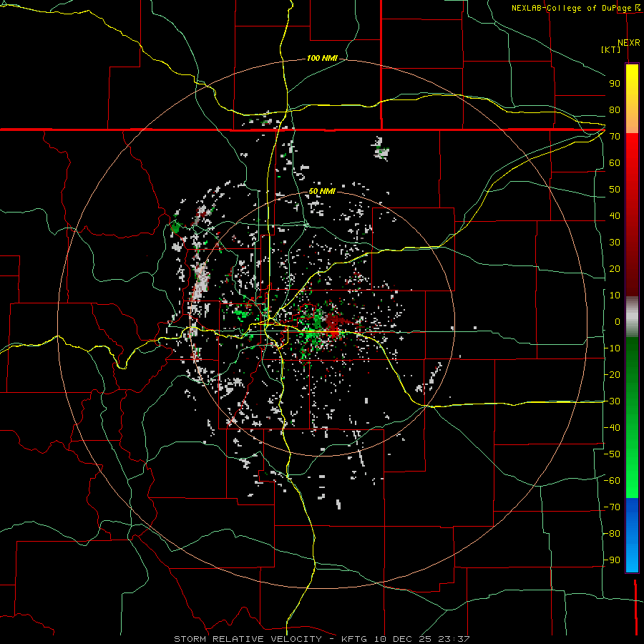Click the -80 value on velocity scale
The image size is (644, 644).
(612, 534)
